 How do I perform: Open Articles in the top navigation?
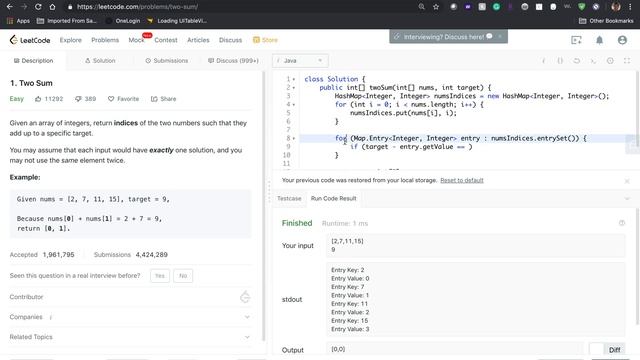198,40
